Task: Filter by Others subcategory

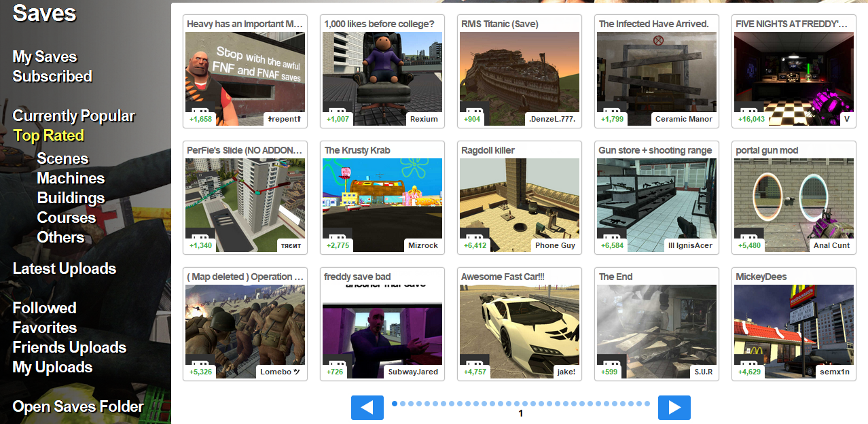Action: point(60,238)
